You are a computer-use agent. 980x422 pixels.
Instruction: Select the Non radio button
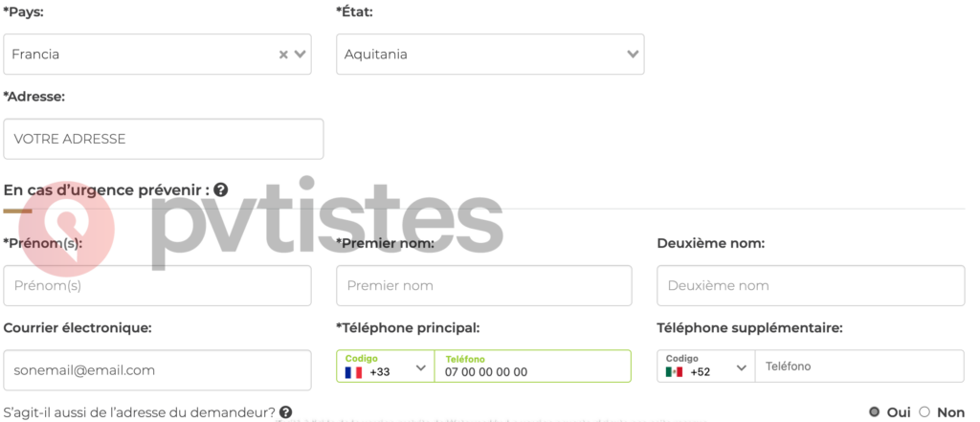924,411
